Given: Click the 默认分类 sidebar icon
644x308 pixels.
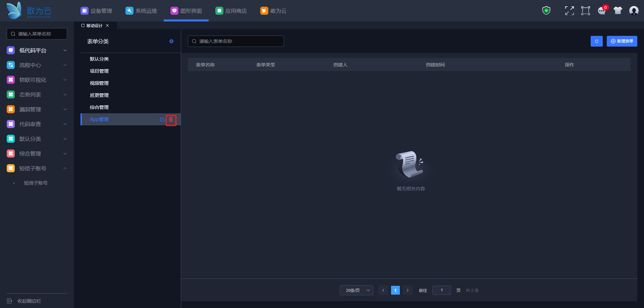Looking at the screenshot, I should point(11,139).
